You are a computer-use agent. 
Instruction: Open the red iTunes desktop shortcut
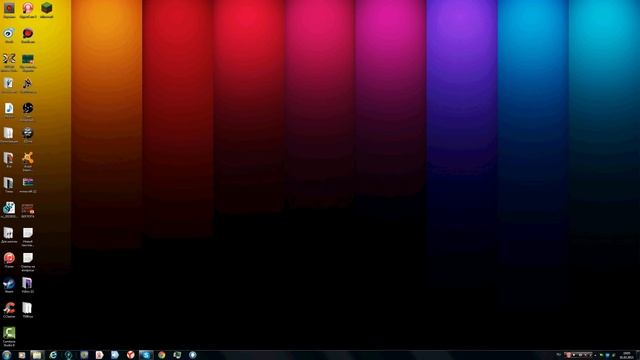(x=9, y=260)
